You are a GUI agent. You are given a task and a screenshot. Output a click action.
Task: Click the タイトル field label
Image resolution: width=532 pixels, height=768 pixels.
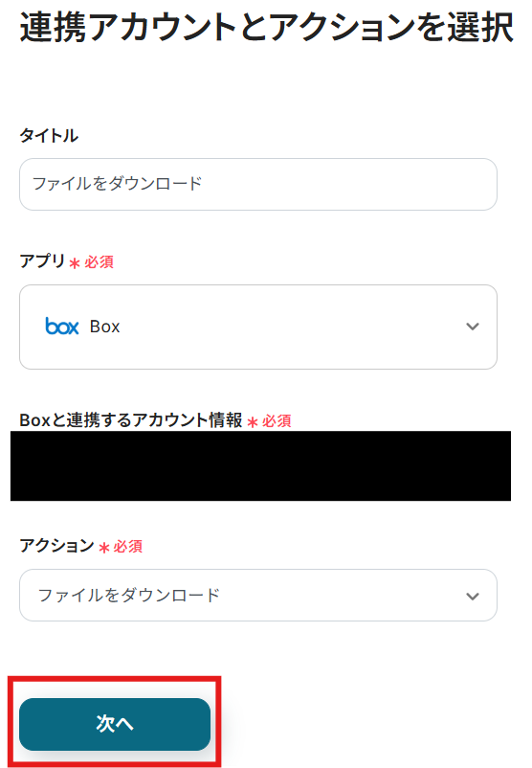click(x=49, y=135)
